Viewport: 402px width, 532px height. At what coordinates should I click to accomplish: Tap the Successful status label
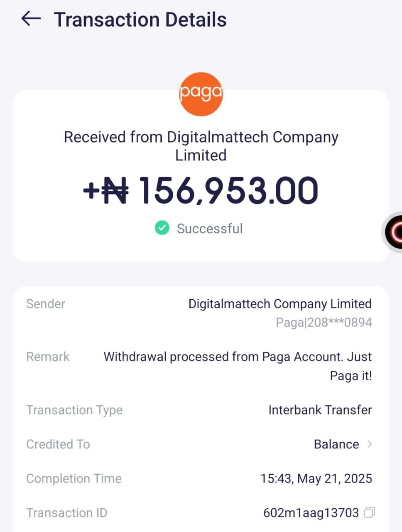(210, 229)
